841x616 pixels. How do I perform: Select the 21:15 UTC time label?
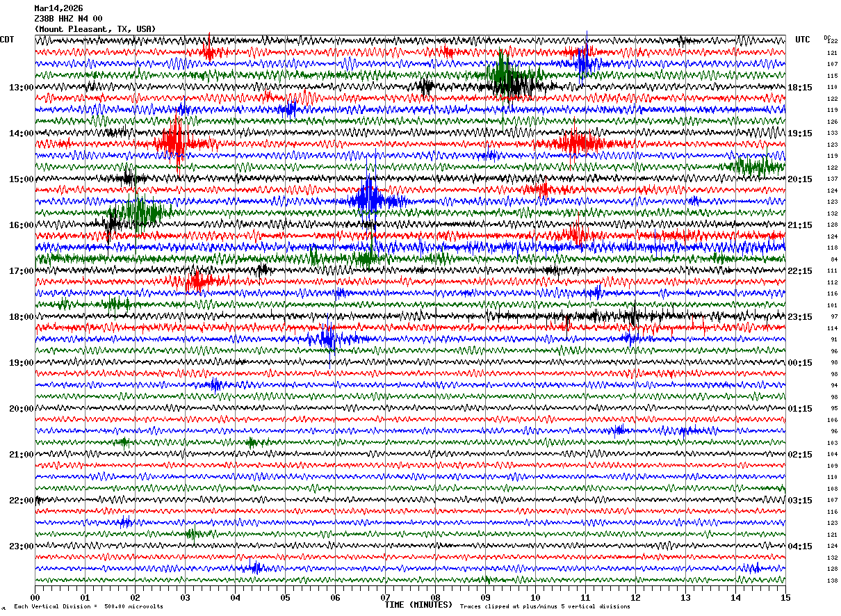pyautogui.click(x=800, y=225)
